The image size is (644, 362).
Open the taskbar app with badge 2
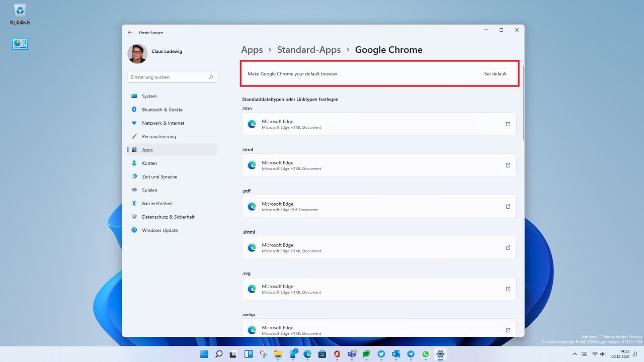[x=293, y=354]
